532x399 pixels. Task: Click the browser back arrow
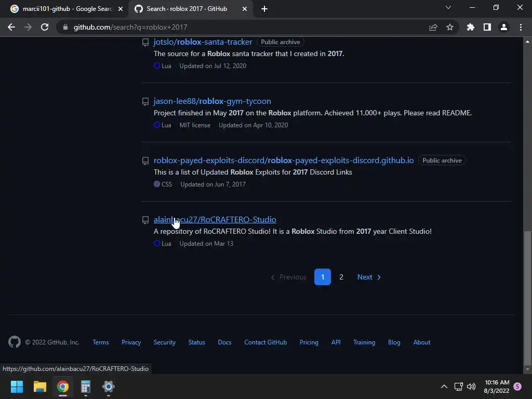[11, 27]
